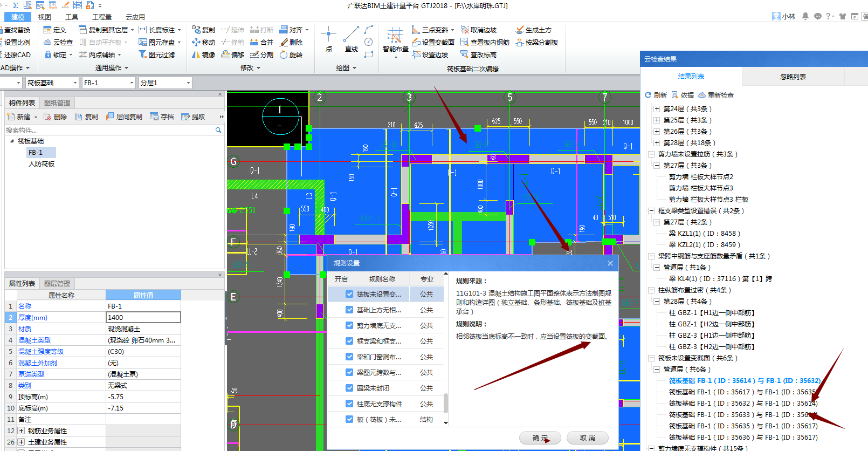The image size is (868, 451).
Task: Click the 云检查 cloud check icon in ribbon
Action: 58,42
